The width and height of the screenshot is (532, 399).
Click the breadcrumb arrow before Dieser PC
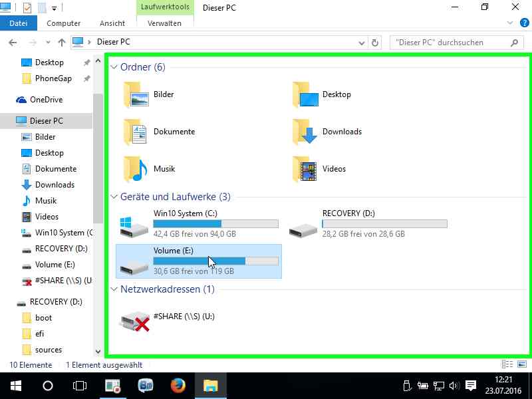coord(90,43)
